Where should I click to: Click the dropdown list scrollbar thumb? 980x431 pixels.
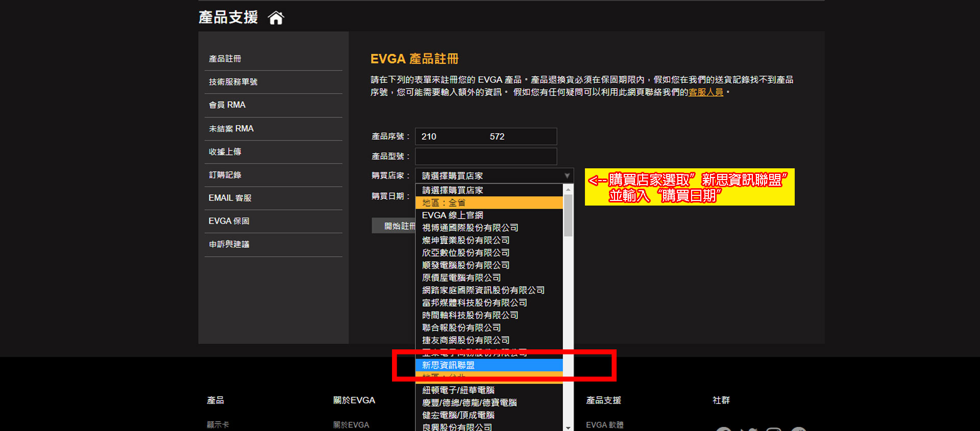pyautogui.click(x=568, y=215)
